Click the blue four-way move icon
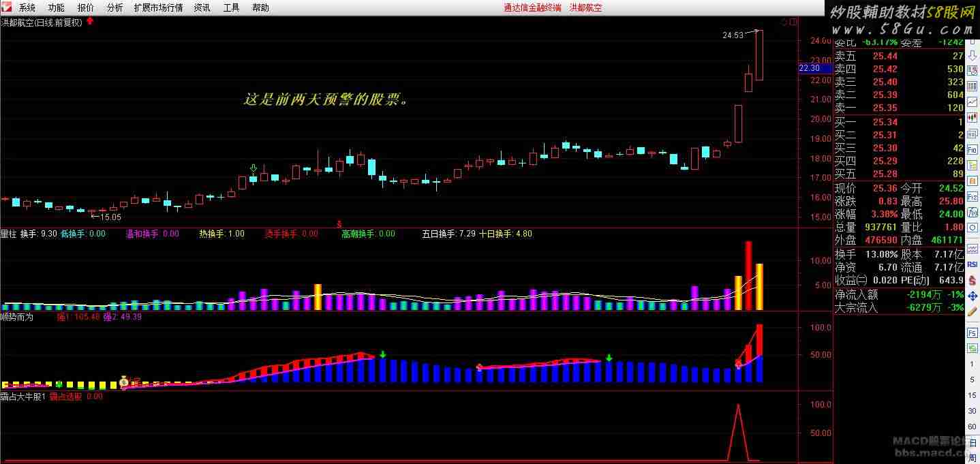The width and height of the screenshot is (980, 464). 973,296
